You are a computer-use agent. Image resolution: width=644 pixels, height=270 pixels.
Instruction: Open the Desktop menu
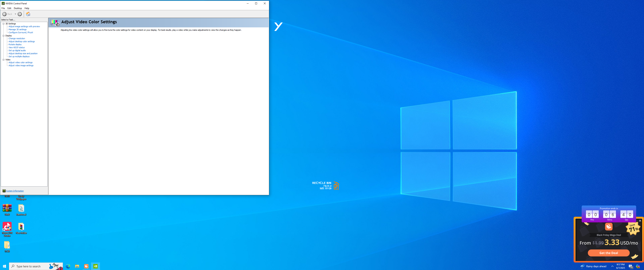point(18,8)
